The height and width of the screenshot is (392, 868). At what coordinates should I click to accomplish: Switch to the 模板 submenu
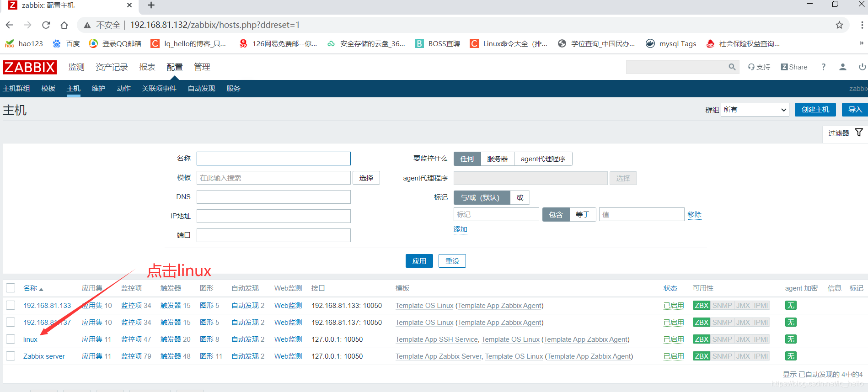[x=48, y=89]
